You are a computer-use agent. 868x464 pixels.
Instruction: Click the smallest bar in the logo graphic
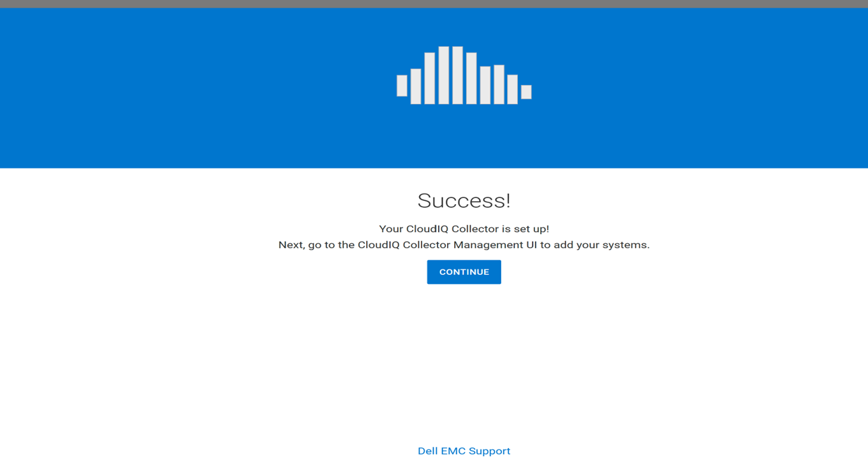[x=528, y=92]
